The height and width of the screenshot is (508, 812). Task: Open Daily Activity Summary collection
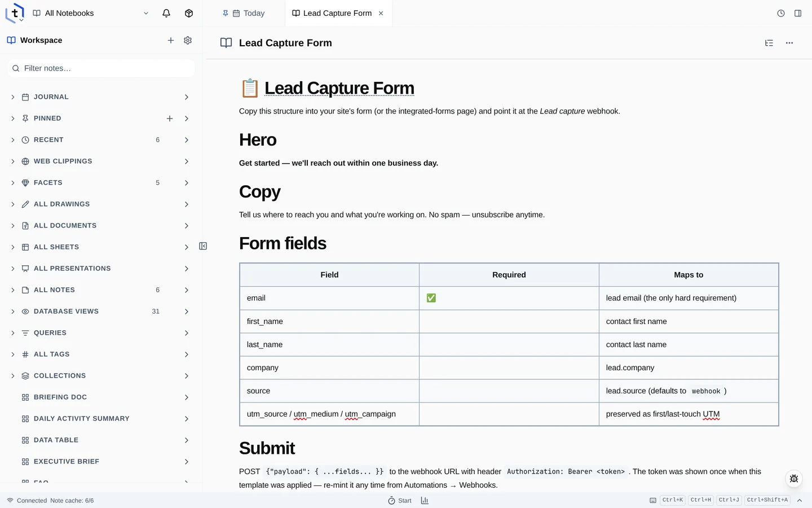pos(82,419)
